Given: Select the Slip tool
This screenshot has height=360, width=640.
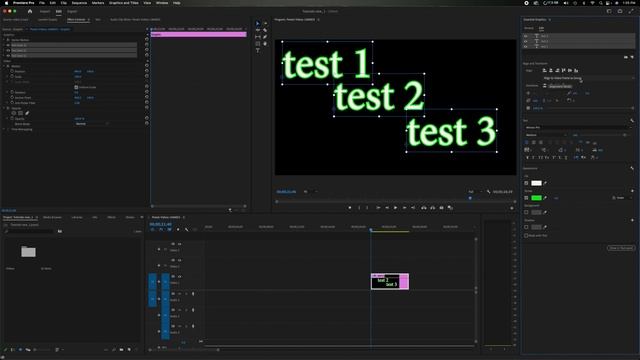Looking at the screenshot, I should point(258,37).
